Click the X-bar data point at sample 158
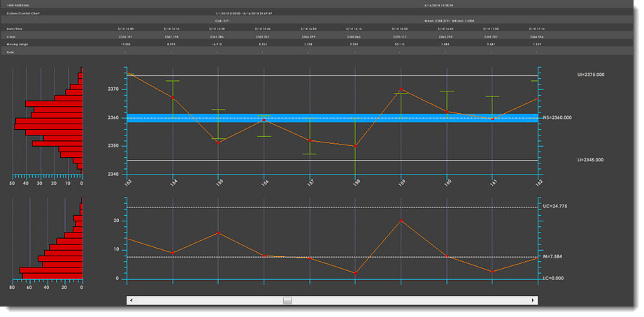644x317 pixels. coord(355,146)
